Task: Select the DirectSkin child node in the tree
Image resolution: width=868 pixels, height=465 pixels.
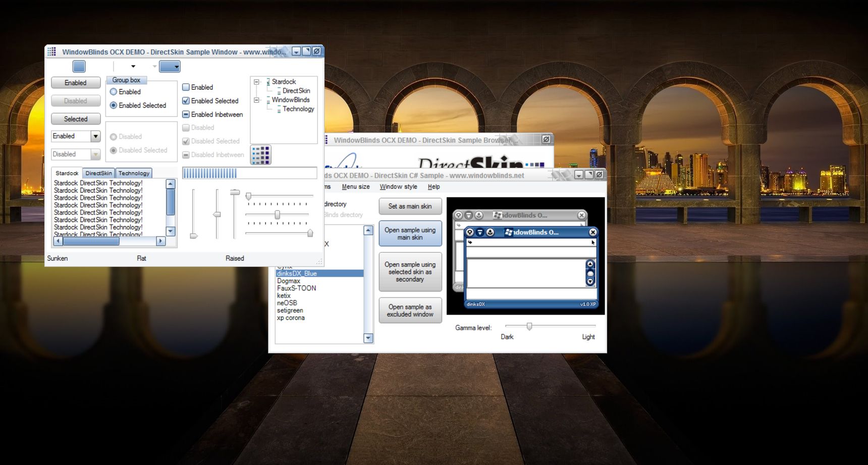Action: coord(296,91)
